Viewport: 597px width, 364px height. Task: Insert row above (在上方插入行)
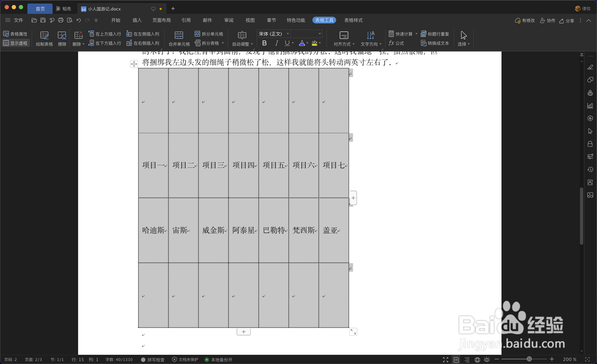click(105, 34)
